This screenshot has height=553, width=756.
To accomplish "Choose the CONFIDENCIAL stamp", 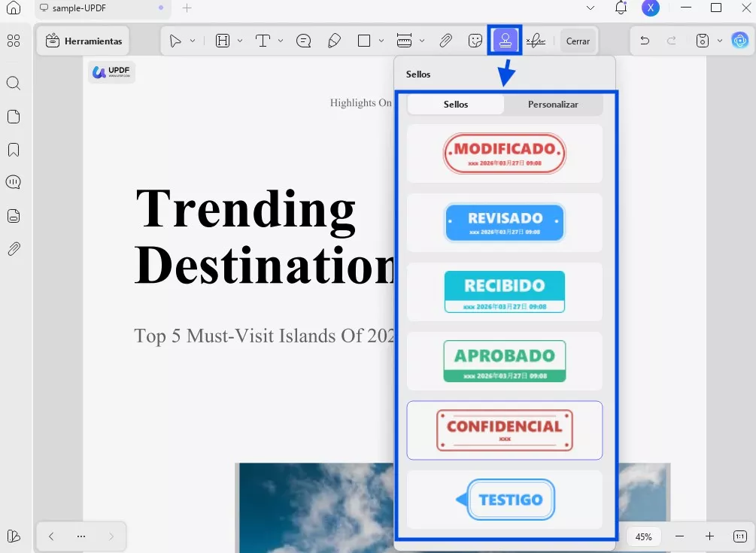I will click(x=504, y=430).
